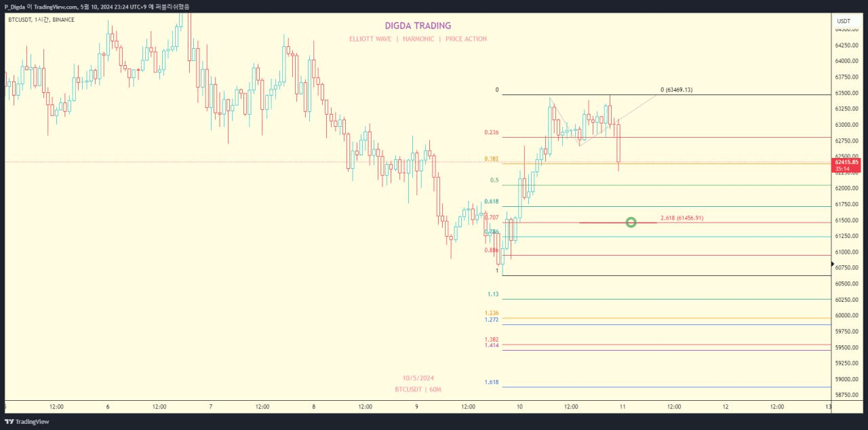The height and width of the screenshot is (430, 868).
Task: Click the date 11 on time axis
Action: 623,407
